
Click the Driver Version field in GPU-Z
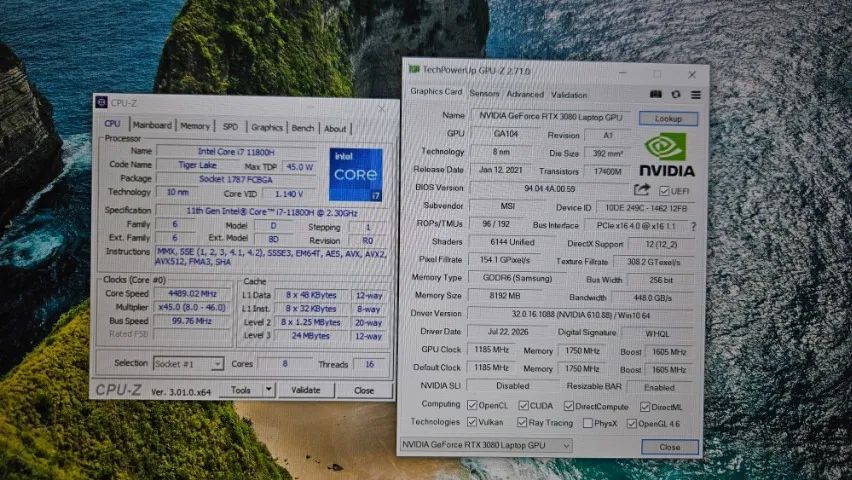tap(580, 314)
